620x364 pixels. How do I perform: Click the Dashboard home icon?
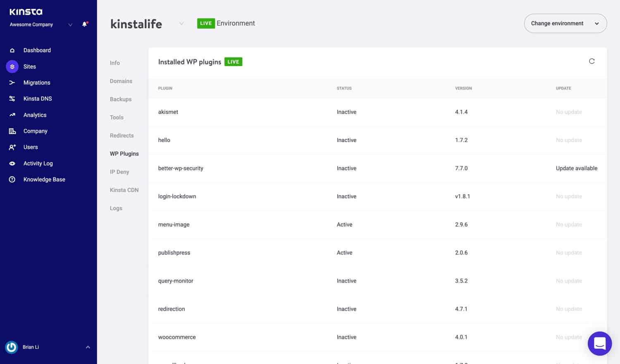tap(12, 50)
